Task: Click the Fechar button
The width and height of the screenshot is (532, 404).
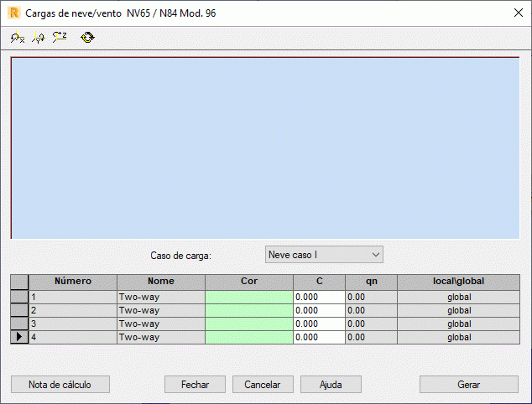Action: pyautogui.click(x=195, y=385)
